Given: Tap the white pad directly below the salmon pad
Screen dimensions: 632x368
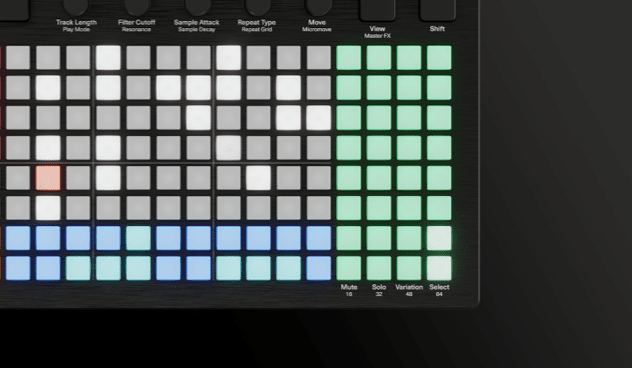Looking at the screenshot, I should click(x=48, y=208).
